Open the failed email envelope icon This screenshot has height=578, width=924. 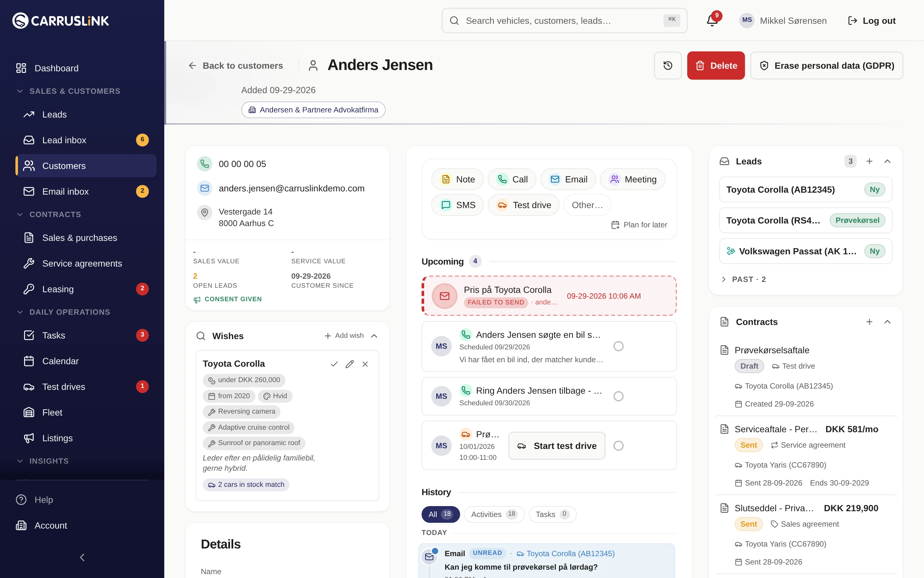pos(444,296)
